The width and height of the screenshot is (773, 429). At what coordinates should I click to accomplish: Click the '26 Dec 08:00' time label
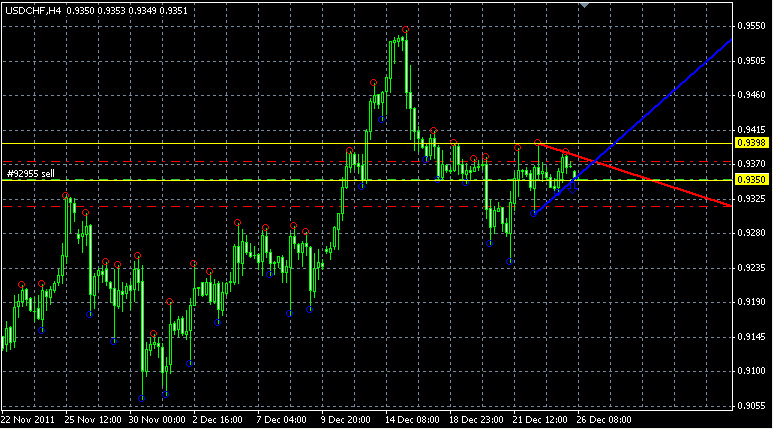[x=604, y=420]
